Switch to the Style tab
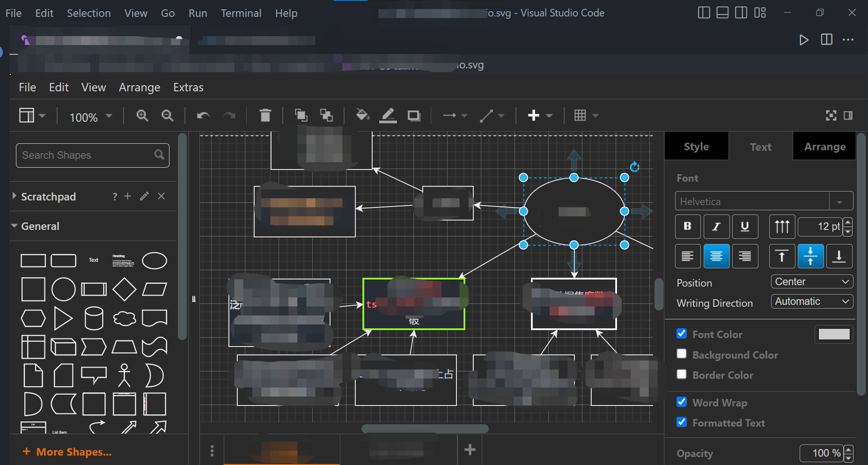Screen dimensions: 868x465 [696, 147]
